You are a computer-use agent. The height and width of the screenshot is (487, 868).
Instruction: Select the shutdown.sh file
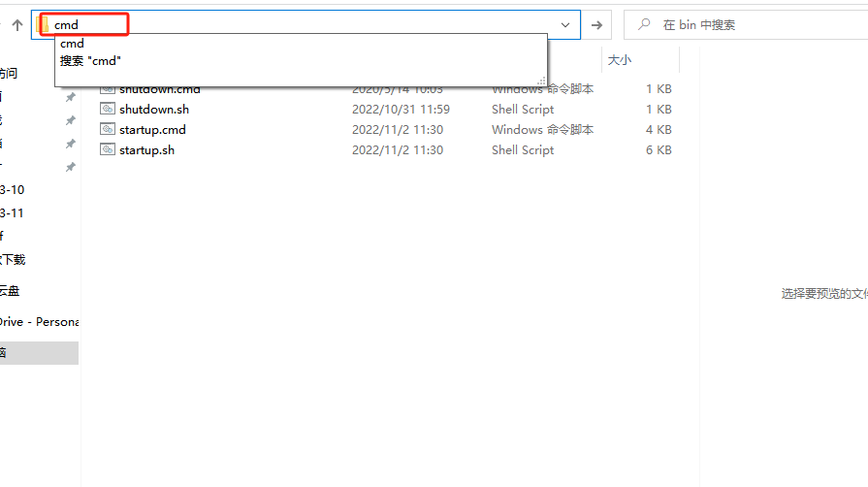(154, 110)
